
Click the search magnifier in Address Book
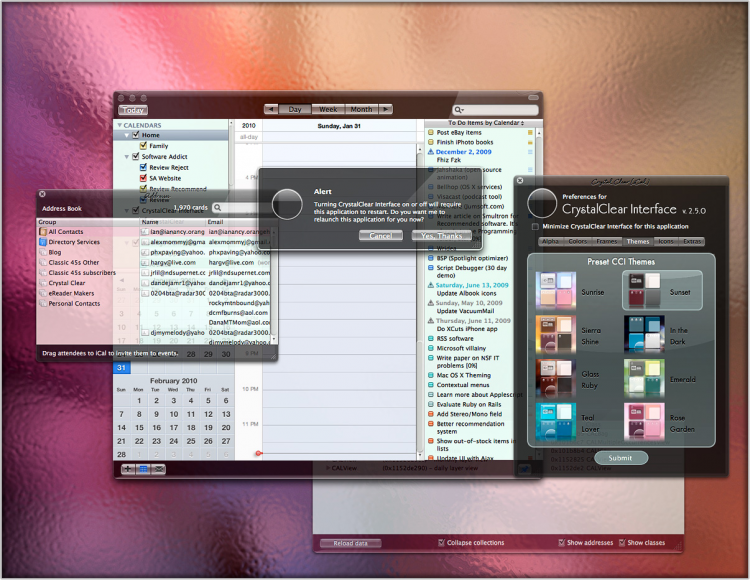click(x=218, y=208)
